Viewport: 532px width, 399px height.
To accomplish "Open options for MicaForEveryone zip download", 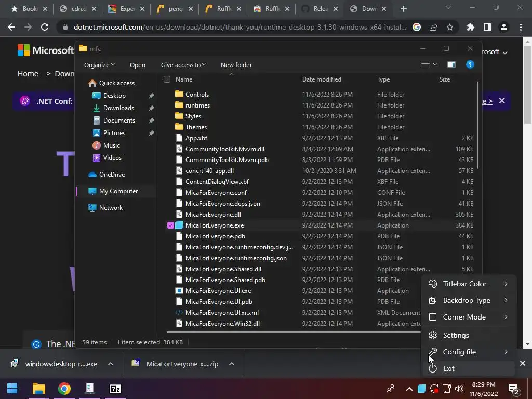I will (x=232, y=364).
